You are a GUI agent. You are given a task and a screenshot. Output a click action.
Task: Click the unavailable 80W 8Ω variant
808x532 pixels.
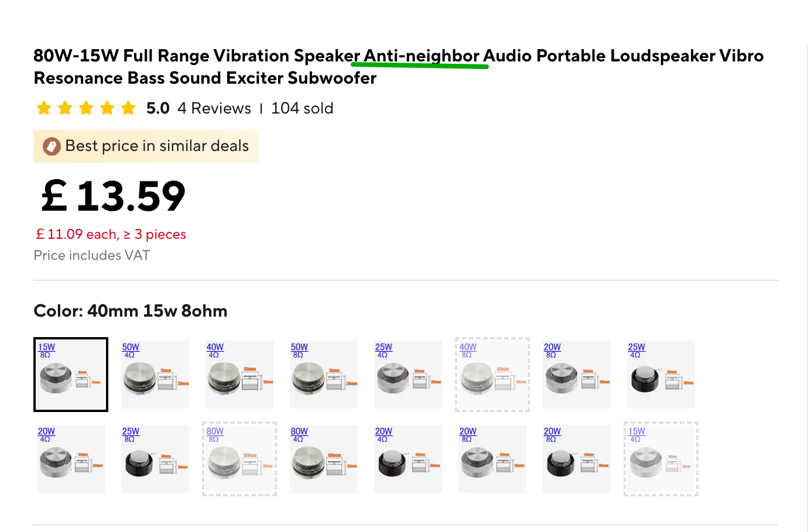coord(239,459)
